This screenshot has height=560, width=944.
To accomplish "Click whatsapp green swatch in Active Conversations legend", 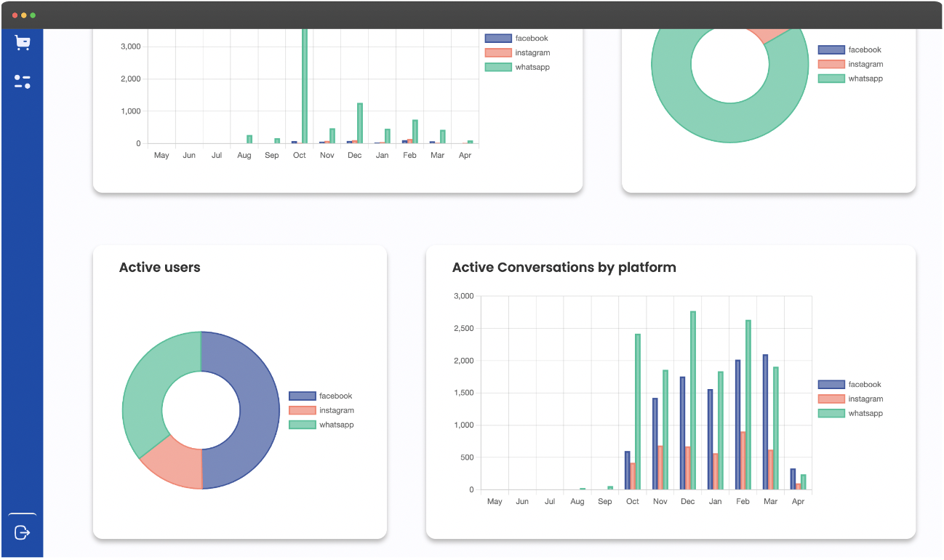I will [x=831, y=413].
